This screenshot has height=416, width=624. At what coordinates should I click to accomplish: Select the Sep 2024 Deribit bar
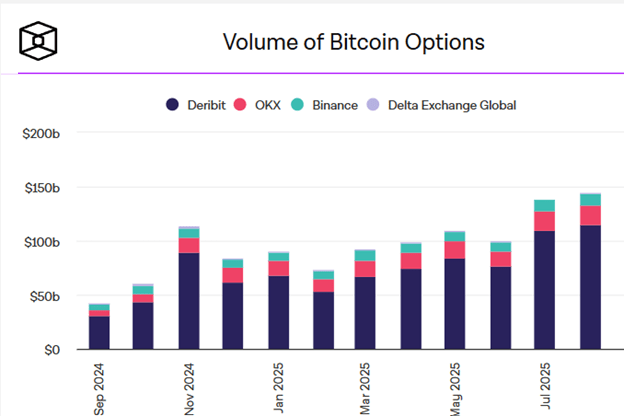coord(99,333)
